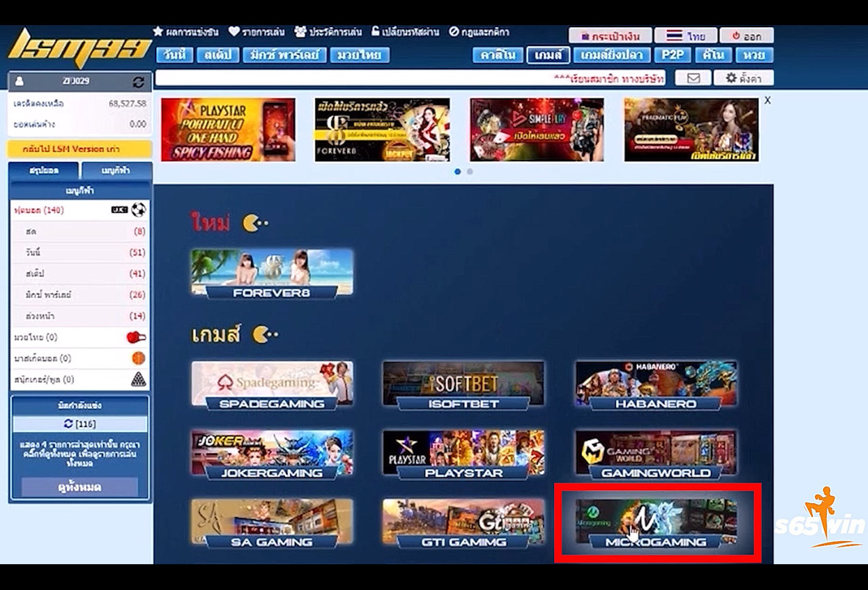
Task: Open the P2P tab
Action: 673,55
